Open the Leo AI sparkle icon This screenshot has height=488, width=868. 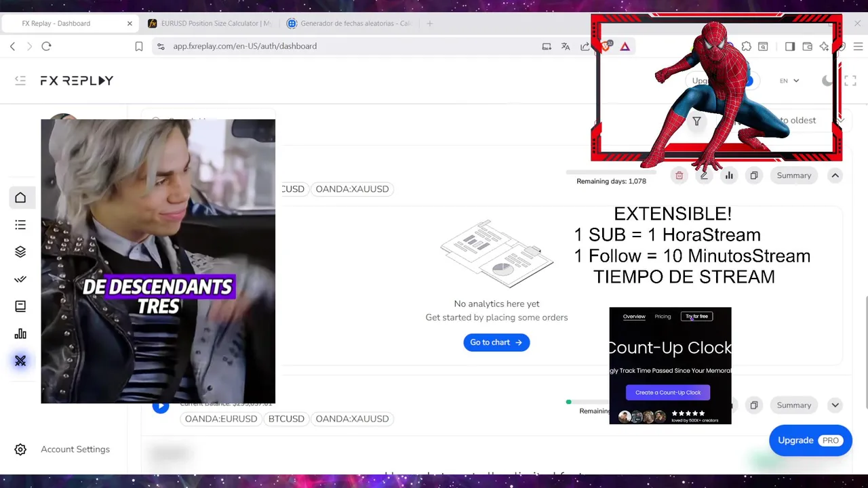pyautogui.click(x=824, y=46)
